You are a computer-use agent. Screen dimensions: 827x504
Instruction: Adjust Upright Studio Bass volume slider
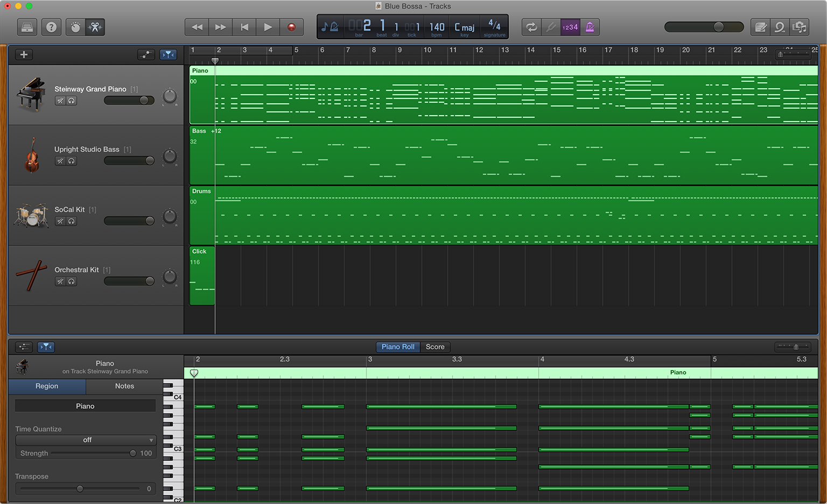coord(129,161)
